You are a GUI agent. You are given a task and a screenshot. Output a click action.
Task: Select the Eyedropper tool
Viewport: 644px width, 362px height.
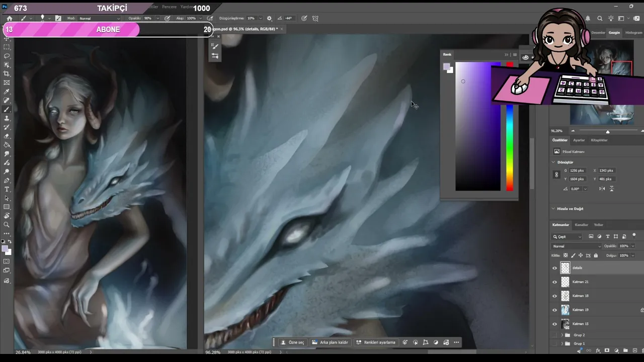pyautogui.click(x=7, y=92)
